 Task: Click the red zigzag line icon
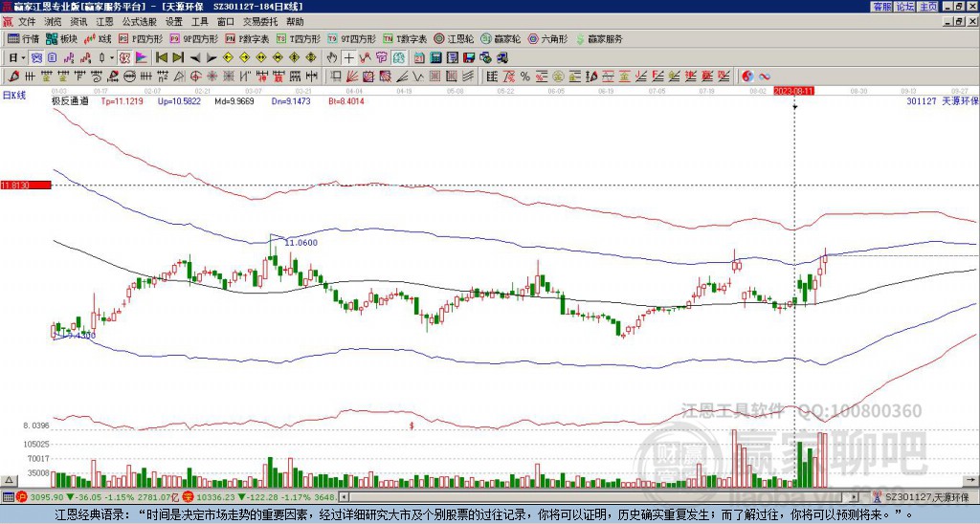(366, 58)
